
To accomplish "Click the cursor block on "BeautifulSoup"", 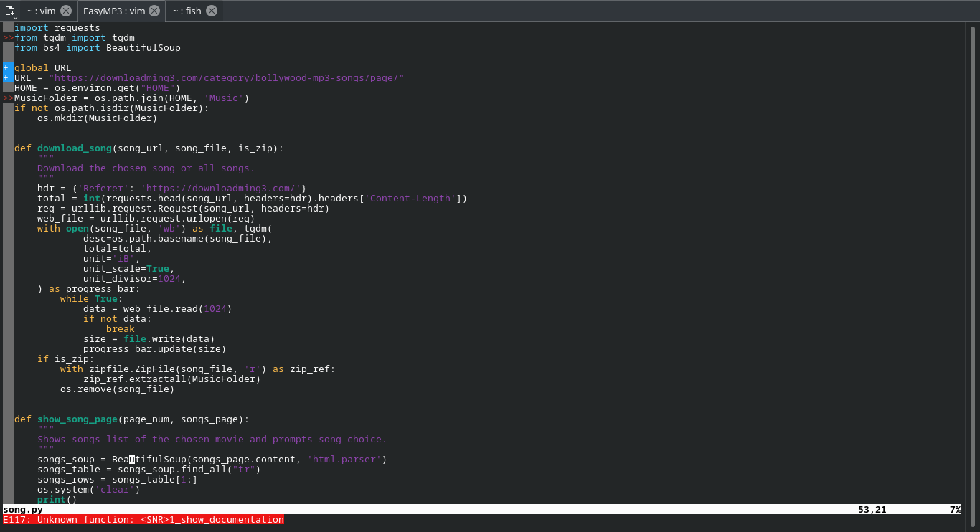I will [131, 459].
